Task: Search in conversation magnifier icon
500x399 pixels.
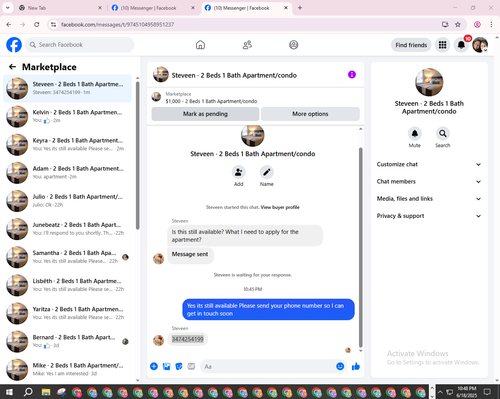Action: (443, 133)
